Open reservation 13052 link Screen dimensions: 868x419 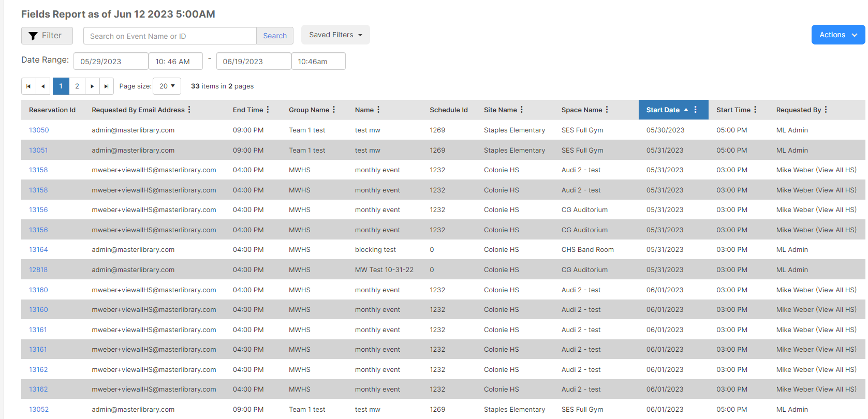pyautogui.click(x=39, y=410)
